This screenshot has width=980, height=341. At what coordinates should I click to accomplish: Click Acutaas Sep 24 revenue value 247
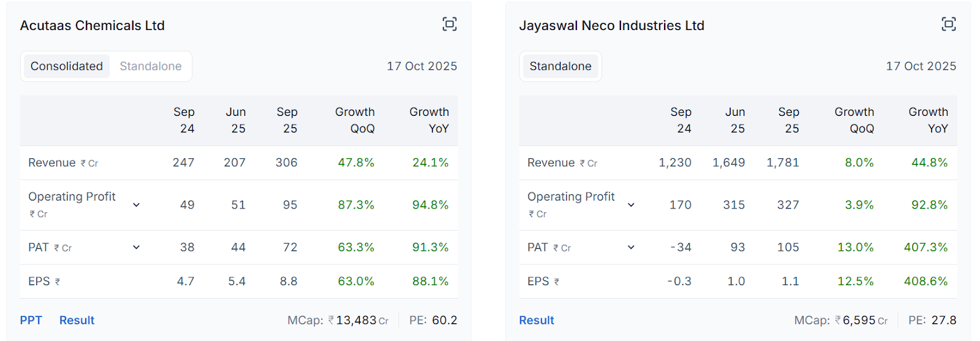(x=184, y=163)
